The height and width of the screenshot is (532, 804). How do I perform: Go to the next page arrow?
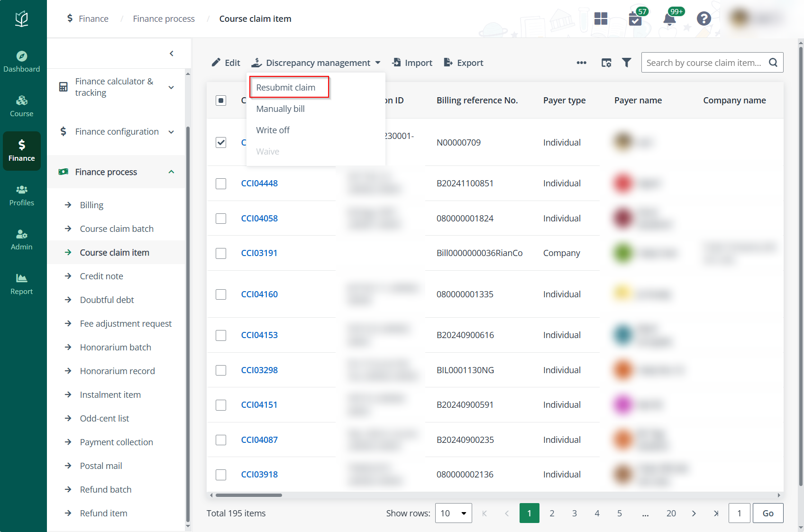point(694,514)
